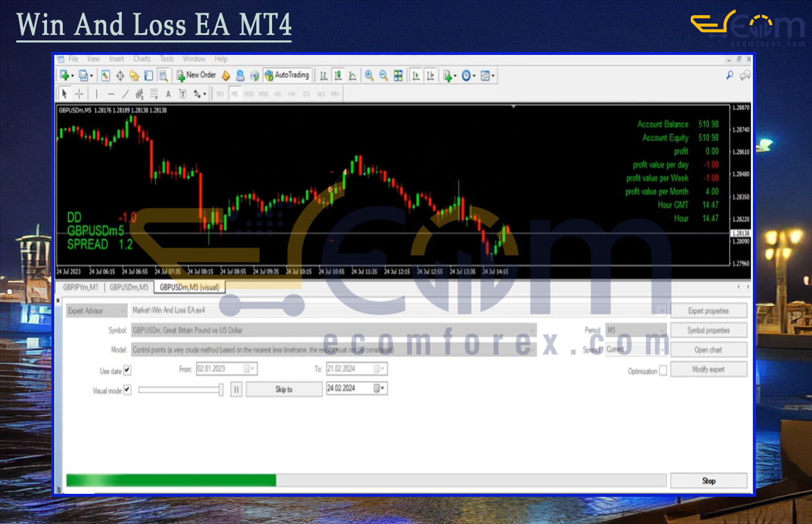Zoom in on the chart

pyautogui.click(x=369, y=75)
